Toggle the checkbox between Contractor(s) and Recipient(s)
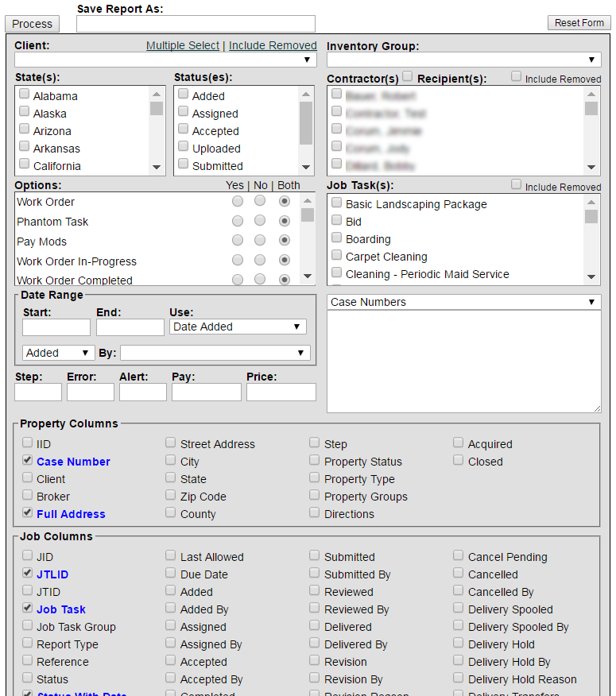The width and height of the screenshot is (616, 696). click(x=407, y=76)
